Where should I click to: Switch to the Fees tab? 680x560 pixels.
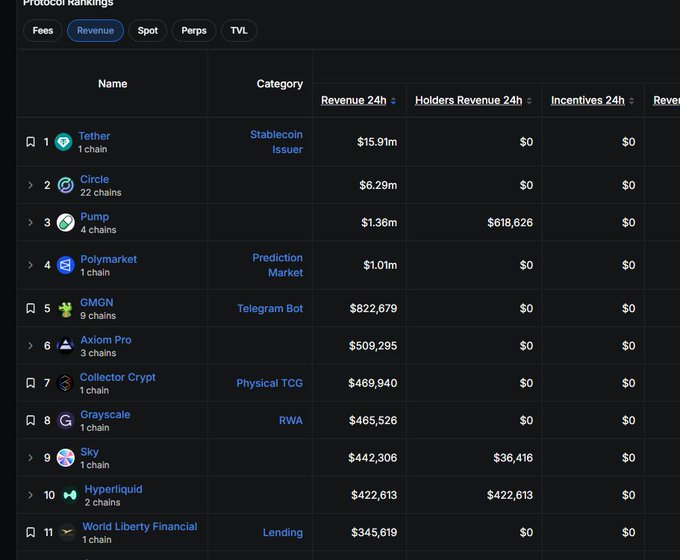pos(42,31)
